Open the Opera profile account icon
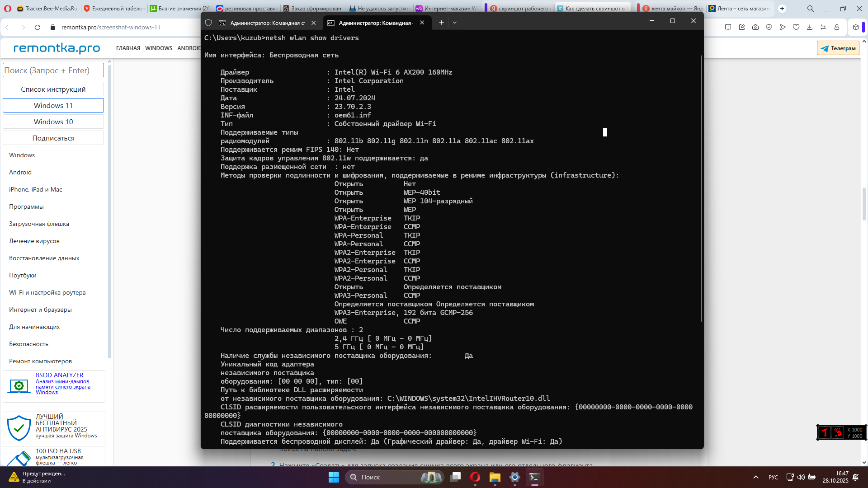This screenshot has height=488, width=868. pos(837,27)
